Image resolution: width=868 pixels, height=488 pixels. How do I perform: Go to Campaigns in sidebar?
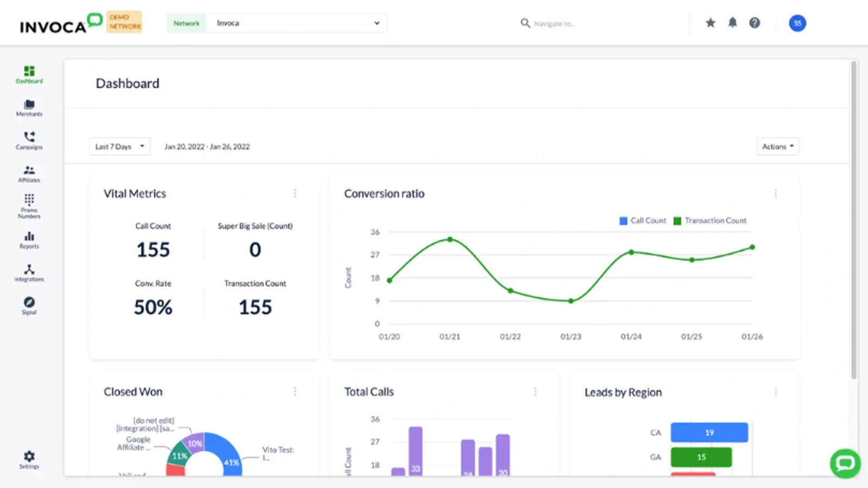pyautogui.click(x=29, y=140)
